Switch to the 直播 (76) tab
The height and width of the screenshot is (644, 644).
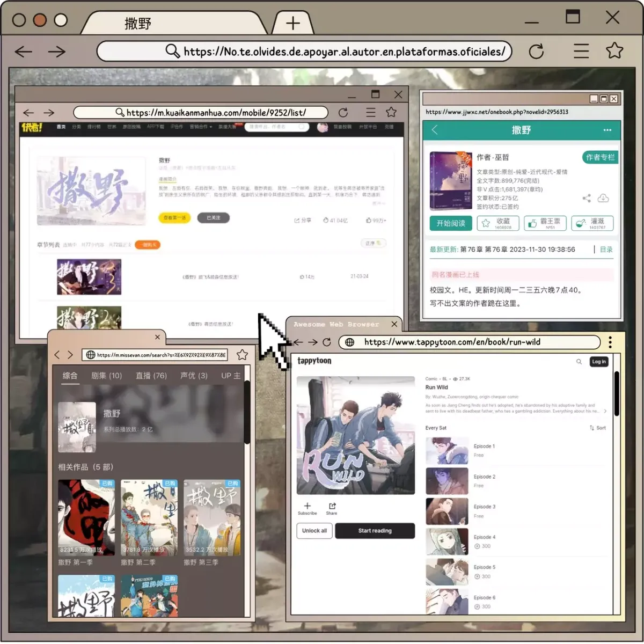151,376
